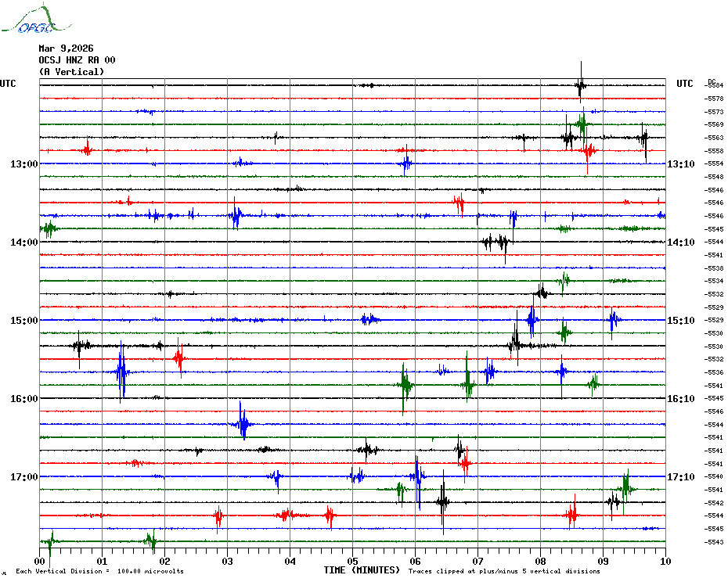Click the 10 minute tick label
The height and width of the screenshot is (582, 728).
665,561
